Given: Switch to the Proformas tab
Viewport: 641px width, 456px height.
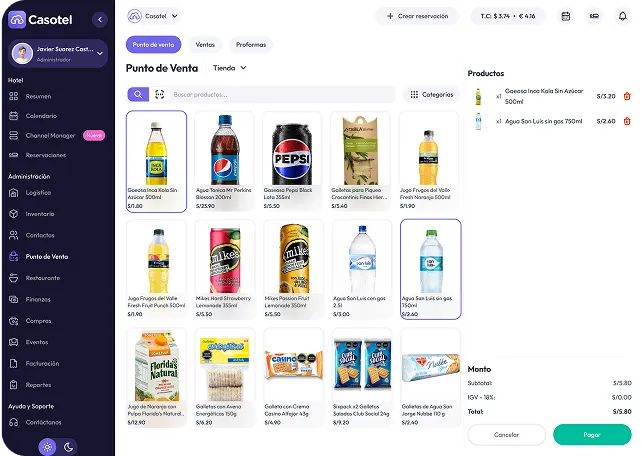Looking at the screenshot, I should [251, 45].
